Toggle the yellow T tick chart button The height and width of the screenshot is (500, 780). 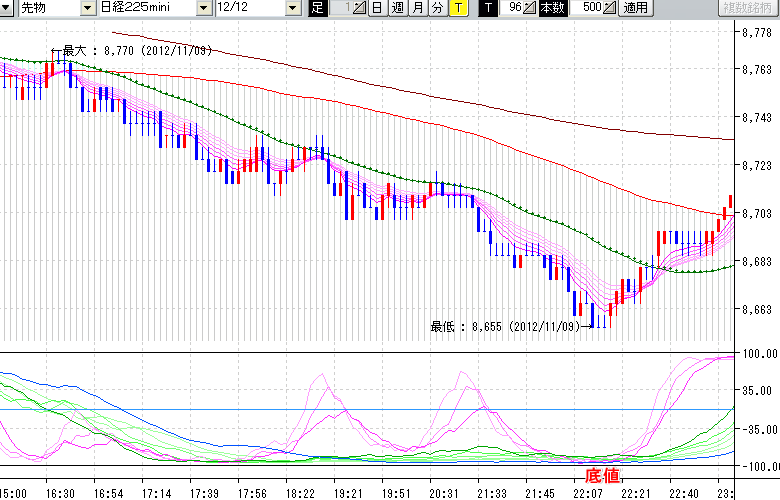pos(457,8)
